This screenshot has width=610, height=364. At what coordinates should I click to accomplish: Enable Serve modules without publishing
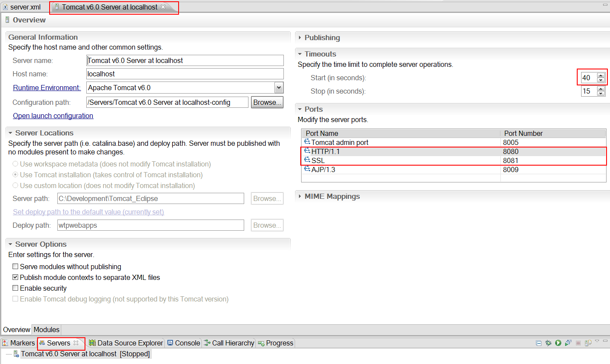click(x=16, y=267)
